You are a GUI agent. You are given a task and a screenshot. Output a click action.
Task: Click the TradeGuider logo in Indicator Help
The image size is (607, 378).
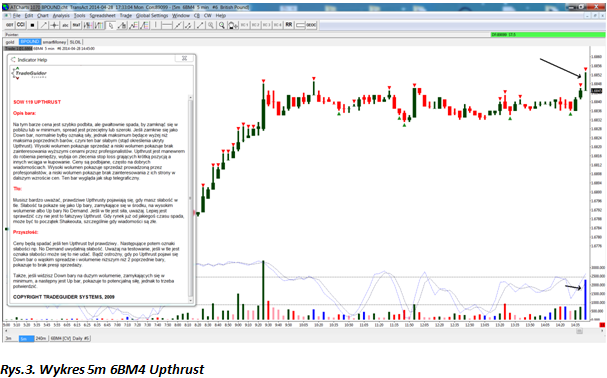tap(30, 73)
